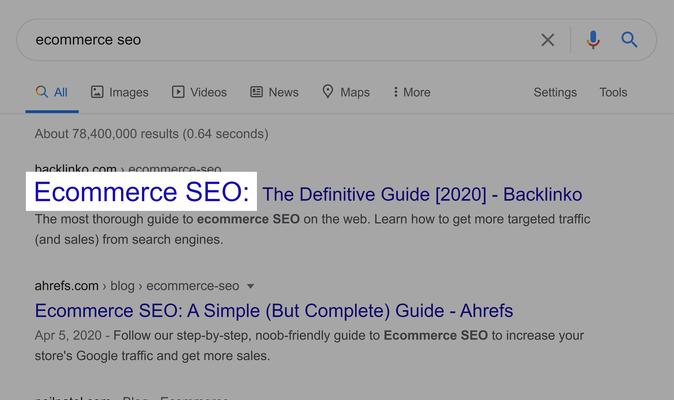Click the Videos tab play icon
Viewport: 674px width, 400px height.
pos(178,92)
